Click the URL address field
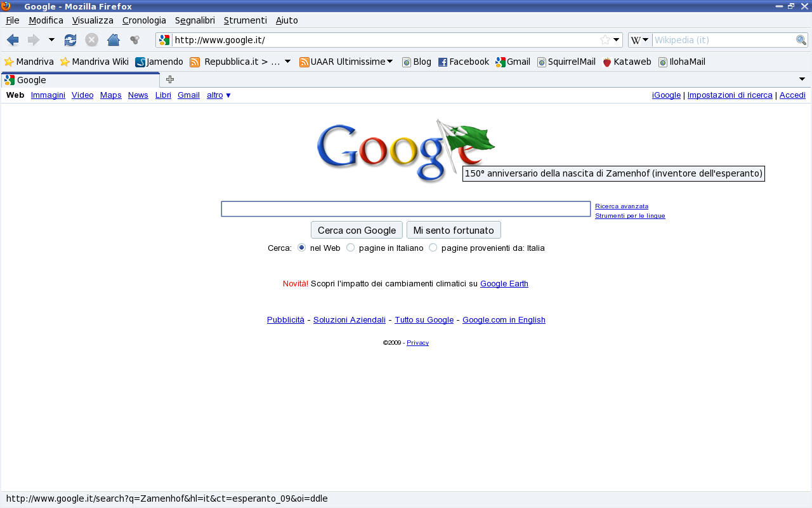812x508 pixels. tap(386, 40)
